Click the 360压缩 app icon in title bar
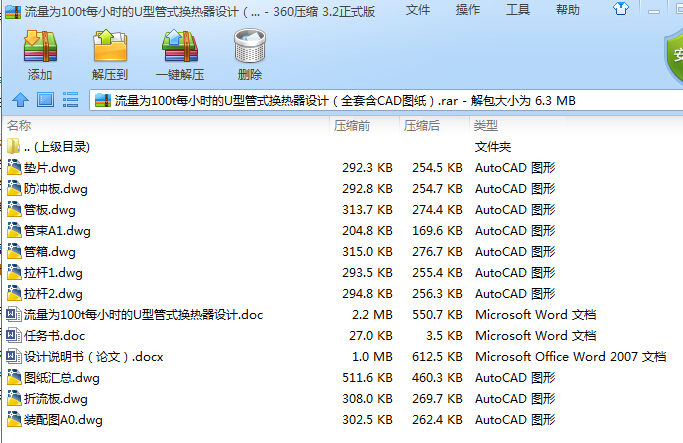Screen dimensions: 683x443 click(13, 11)
